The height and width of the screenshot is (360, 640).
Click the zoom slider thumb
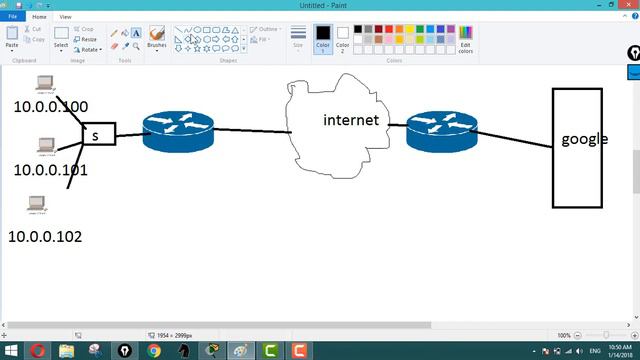[606, 335]
